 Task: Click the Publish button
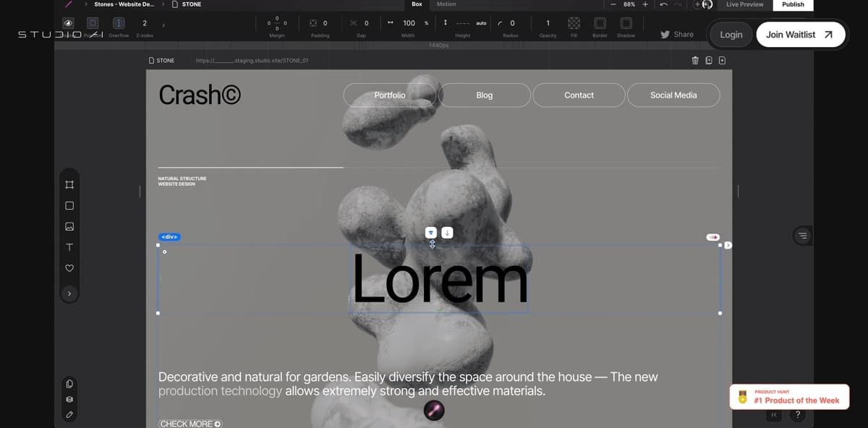[793, 4]
